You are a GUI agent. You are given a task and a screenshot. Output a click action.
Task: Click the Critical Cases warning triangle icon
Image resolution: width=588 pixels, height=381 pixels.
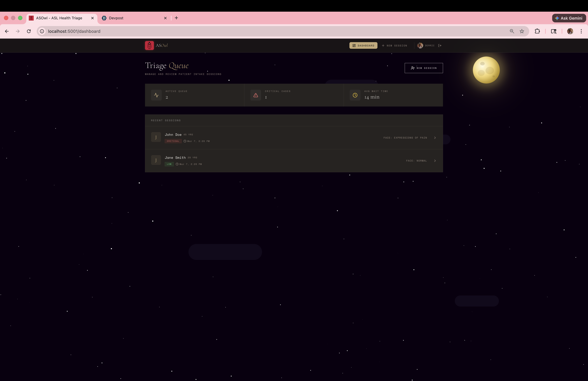tap(255, 95)
